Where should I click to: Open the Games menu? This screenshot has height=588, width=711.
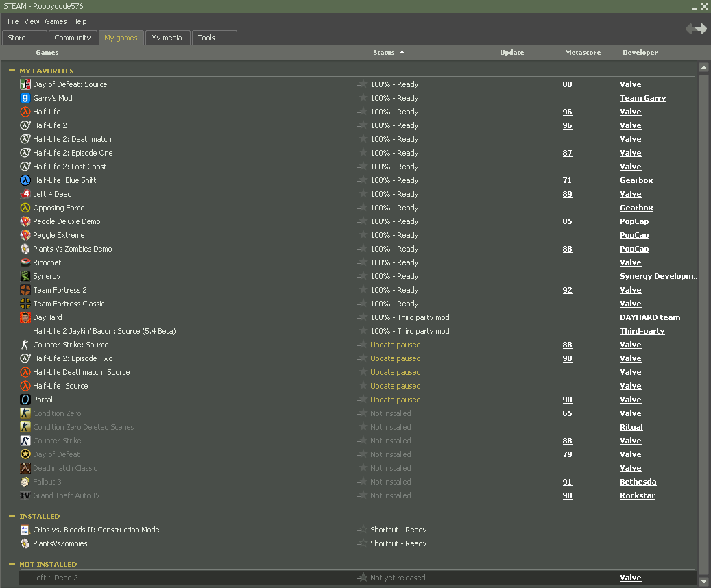click(56, 21)
